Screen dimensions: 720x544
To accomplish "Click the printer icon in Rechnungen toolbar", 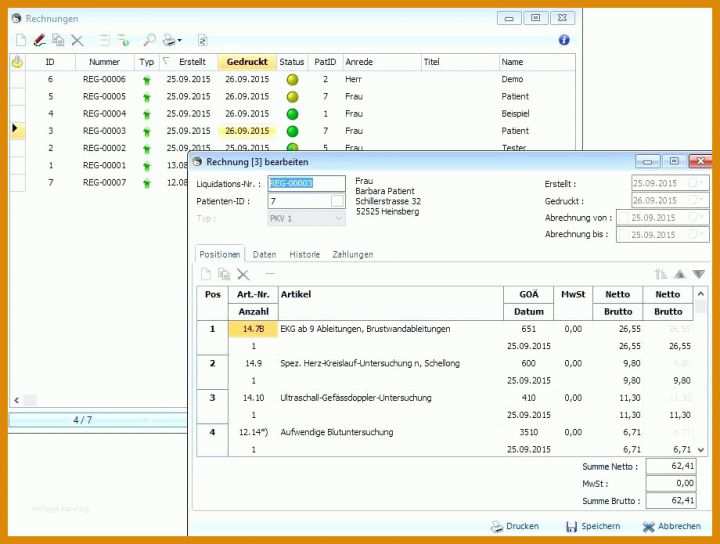I will [169, 40].
